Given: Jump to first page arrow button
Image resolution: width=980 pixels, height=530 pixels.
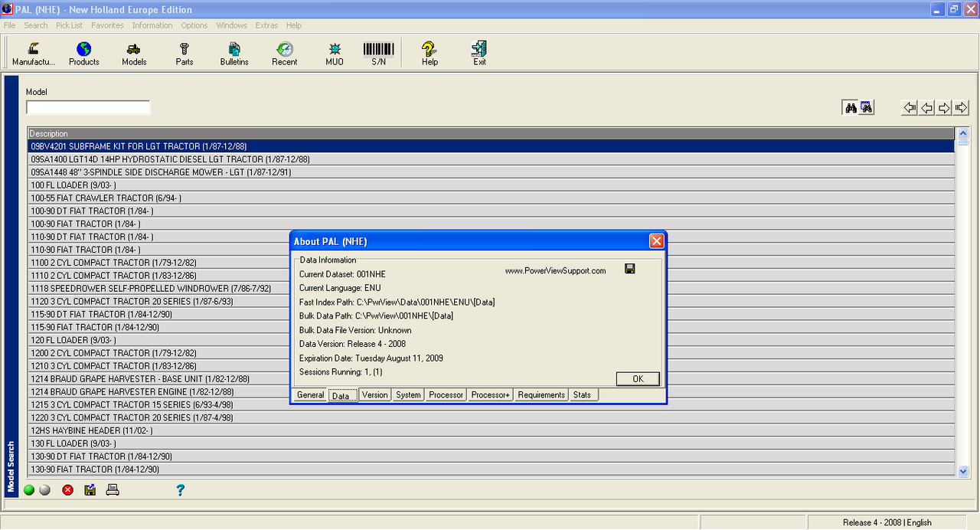Looking at the screenshot, I should click(x=910, y=108).
